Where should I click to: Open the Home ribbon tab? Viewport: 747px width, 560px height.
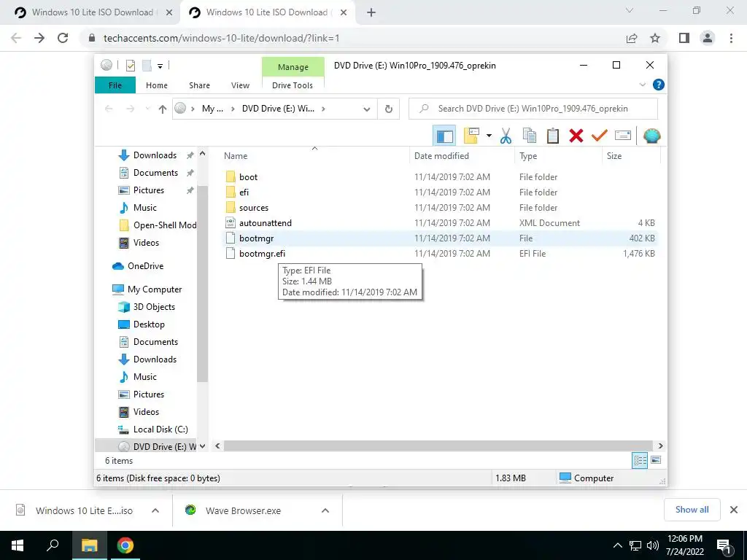157,85
